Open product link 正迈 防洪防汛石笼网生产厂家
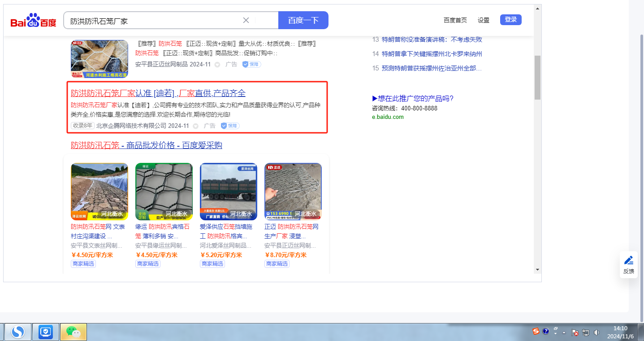644x341 pixels. click(292, 232)
